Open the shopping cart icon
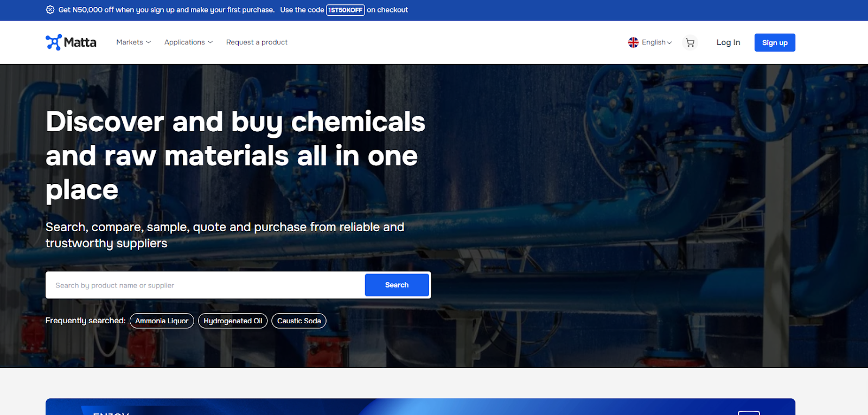 pyautogui.click(x=690, y=42)
